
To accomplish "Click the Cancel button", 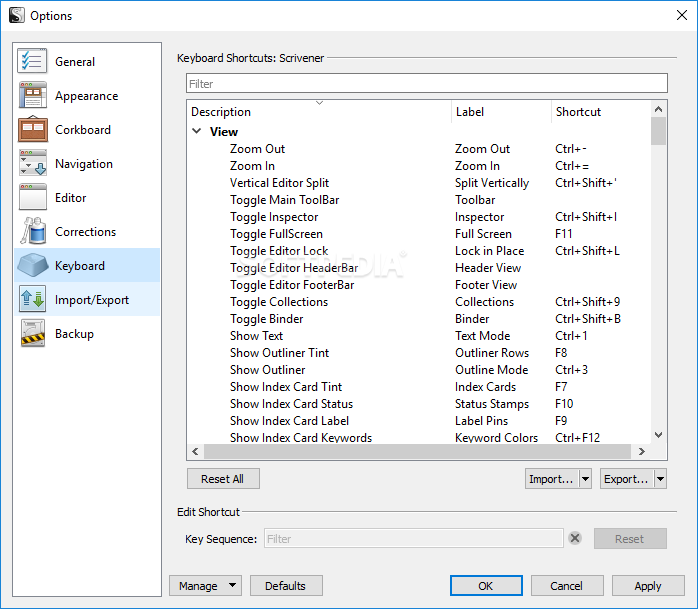I will coord(567,585).
